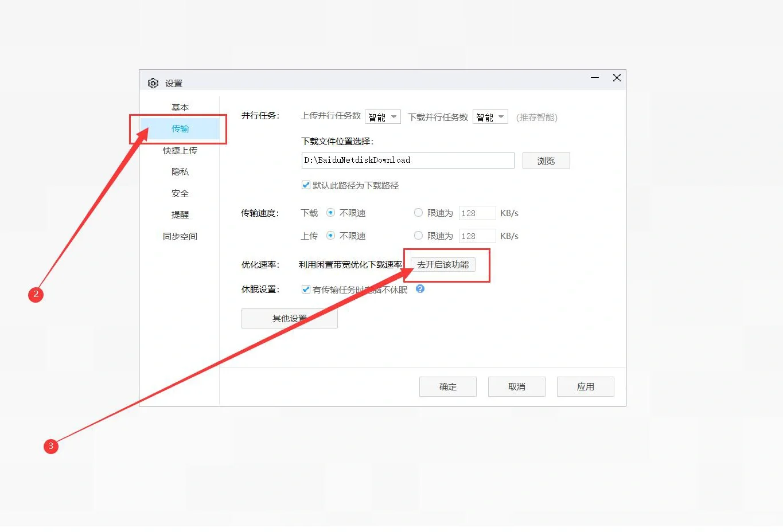Switch to the 基本 settings tab
The width and height of the screenshot is (783, 532).
point(180,107)
